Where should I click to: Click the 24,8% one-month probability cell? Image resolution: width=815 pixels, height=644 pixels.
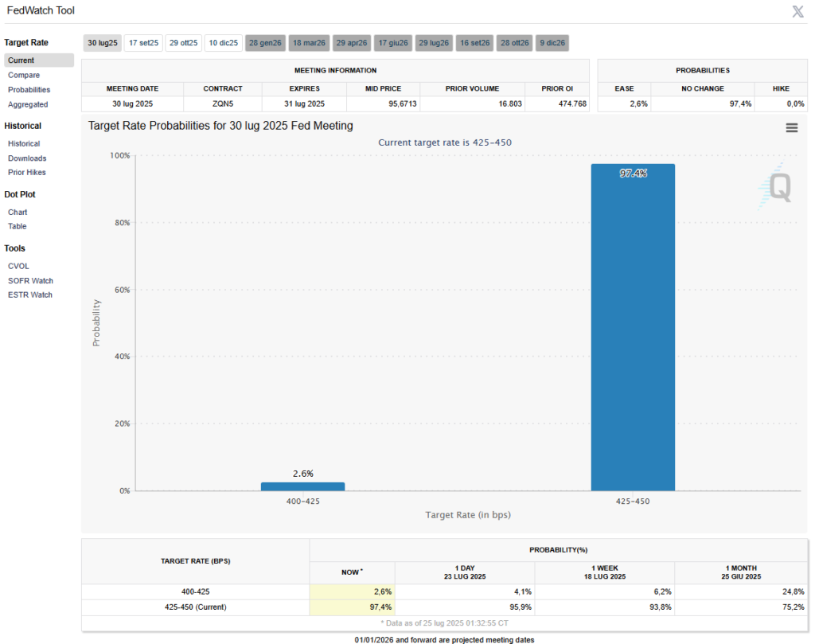(x=741, y=592)
